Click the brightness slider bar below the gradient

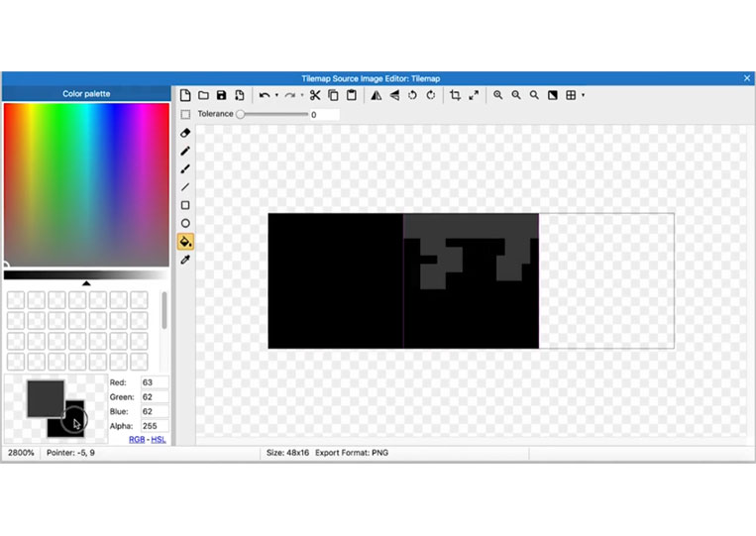[87, 275]
